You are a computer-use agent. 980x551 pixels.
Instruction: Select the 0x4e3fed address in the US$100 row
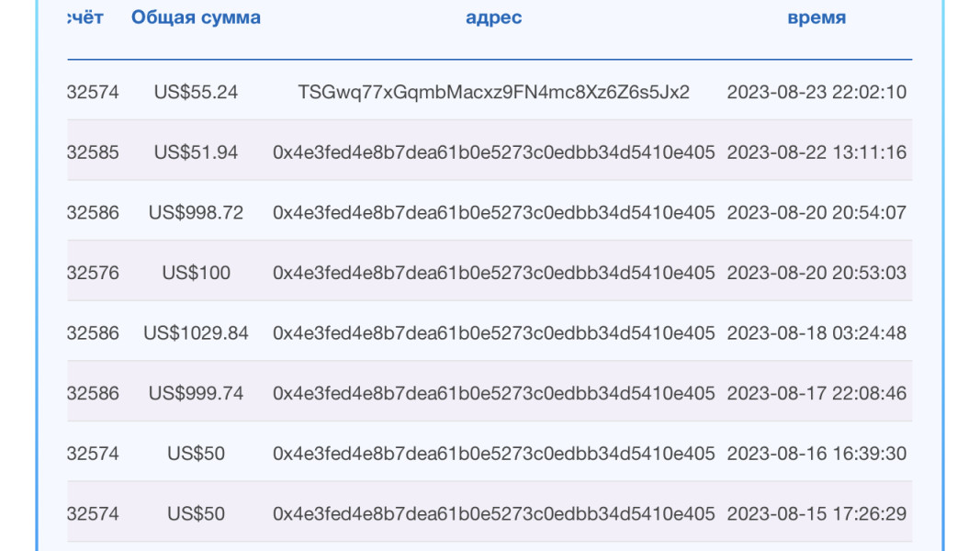[x=493, y=273]
